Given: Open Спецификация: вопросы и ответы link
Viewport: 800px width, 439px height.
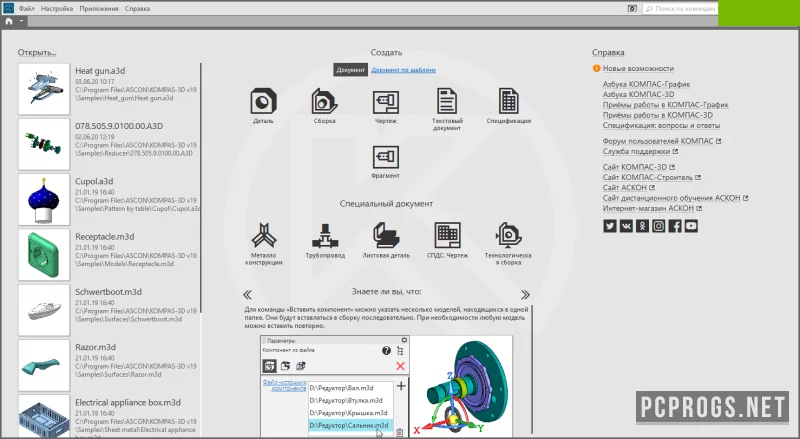Looking at the screenshot, I should [x=661, y=125].
